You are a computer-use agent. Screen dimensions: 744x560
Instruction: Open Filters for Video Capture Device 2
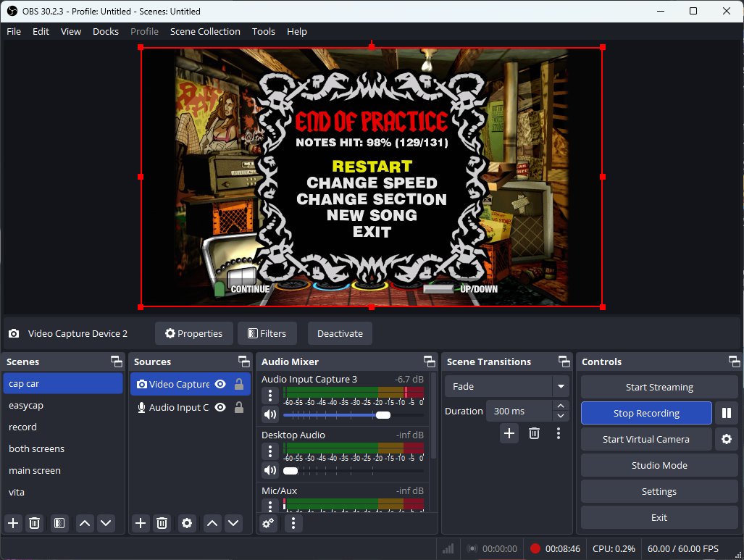[x=267, y=334]
